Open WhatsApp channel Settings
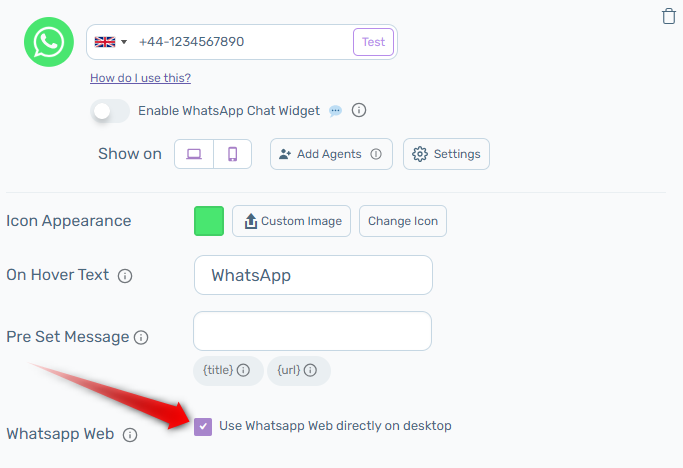The width and height of the screenshot is (683, 468). tap(446, 154)
